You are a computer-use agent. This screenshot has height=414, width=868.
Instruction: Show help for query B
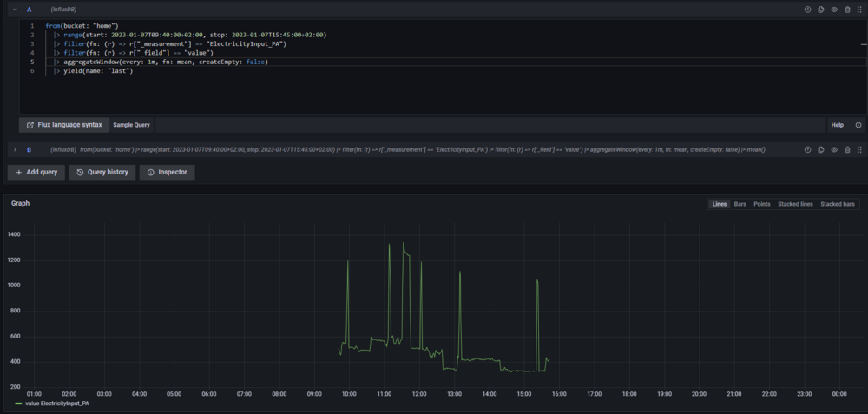[x=807, y=149]
